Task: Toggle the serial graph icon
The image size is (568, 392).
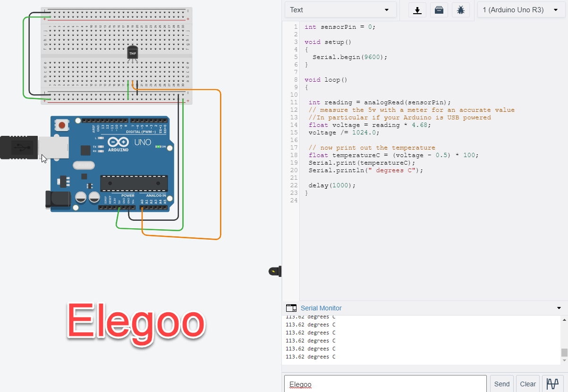Action: (x=553, y=384)
